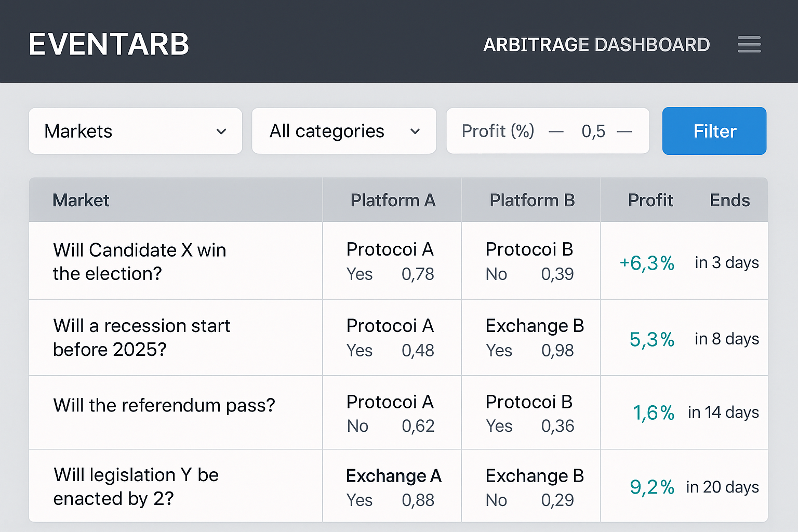798x532 pixels.
Task: Open 'Will the referendum pass?' market
Action: tap(164, 406)
